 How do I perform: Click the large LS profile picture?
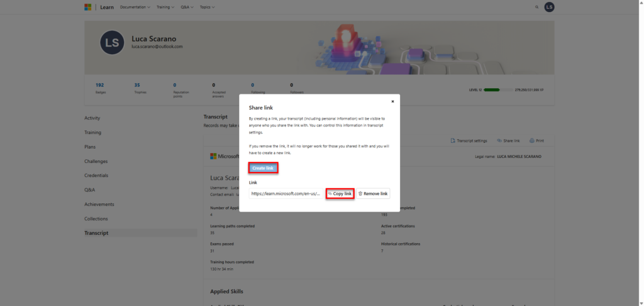tap(112, 42)
